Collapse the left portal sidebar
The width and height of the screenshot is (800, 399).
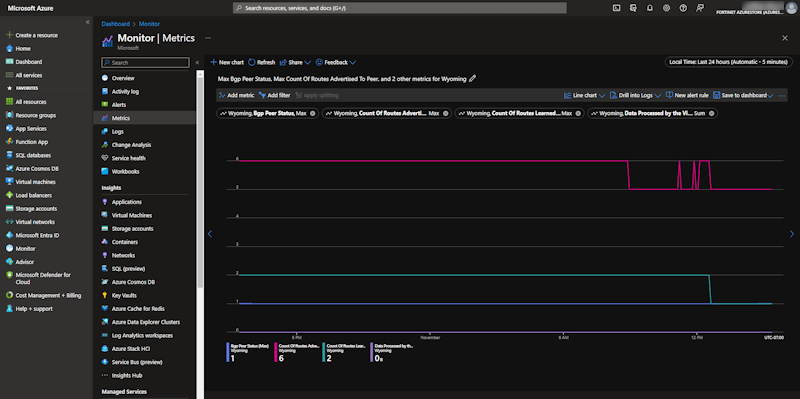[87, 22]
